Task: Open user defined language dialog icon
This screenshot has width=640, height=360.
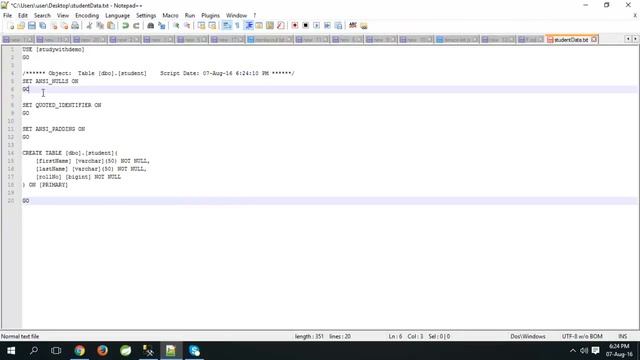Action: tap(259, 26)
